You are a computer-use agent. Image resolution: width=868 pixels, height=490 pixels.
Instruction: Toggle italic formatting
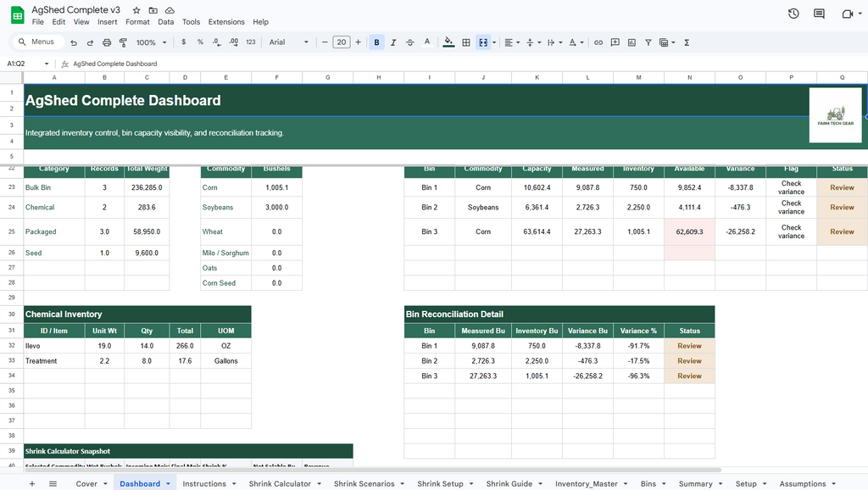(x=393, y=42)
